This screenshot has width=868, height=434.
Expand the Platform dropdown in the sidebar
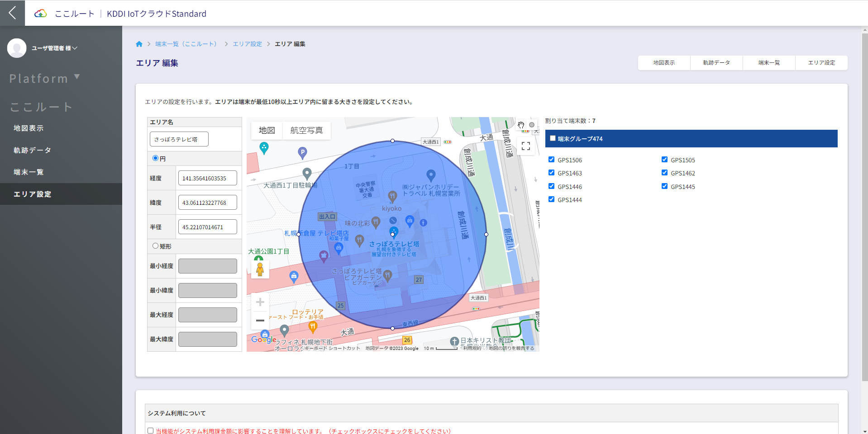coord(44,78)
